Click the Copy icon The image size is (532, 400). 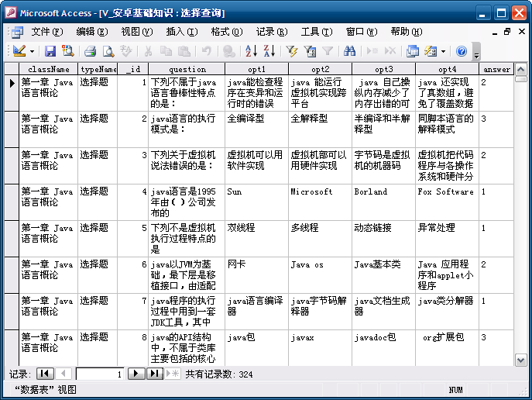pos(166,51)
